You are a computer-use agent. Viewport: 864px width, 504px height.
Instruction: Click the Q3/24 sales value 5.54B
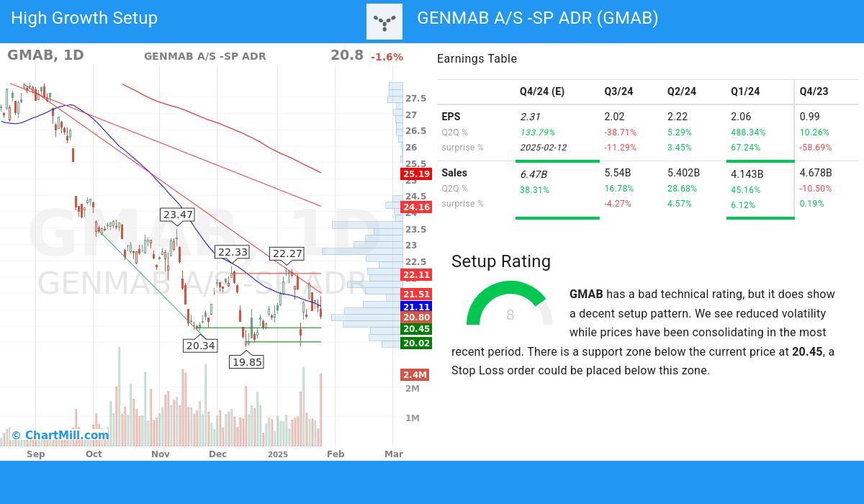(618, 173)
